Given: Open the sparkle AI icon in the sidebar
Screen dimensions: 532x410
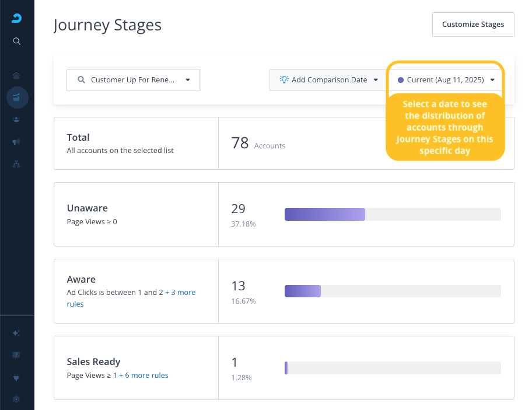Looking at the screenshot, I should [16, 333].
